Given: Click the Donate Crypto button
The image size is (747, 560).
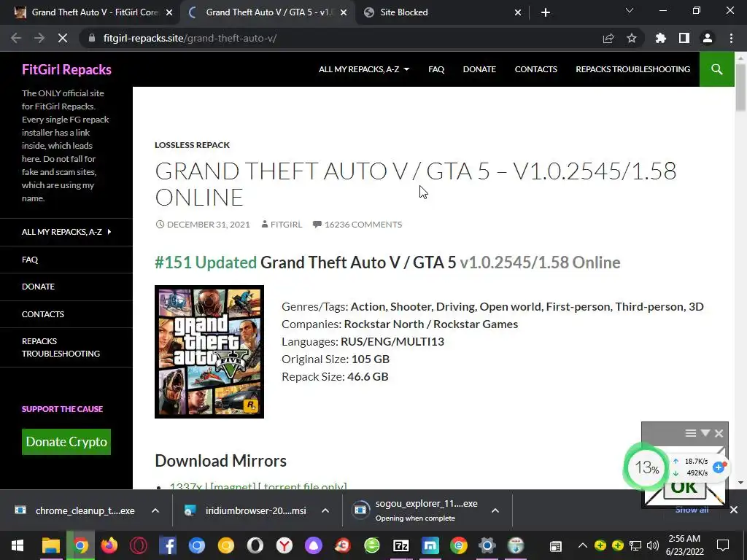Looking at the screenshot, I should [x=66, y=442].
